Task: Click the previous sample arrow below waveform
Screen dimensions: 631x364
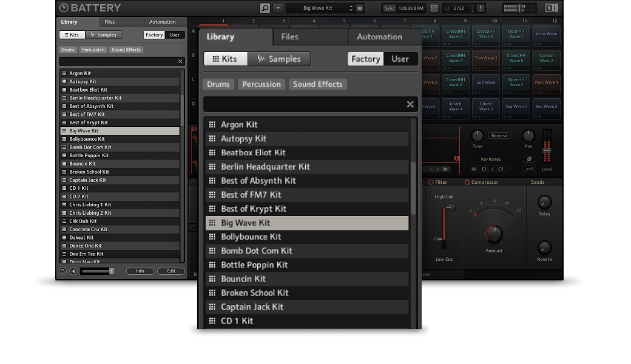Action: 431,169
